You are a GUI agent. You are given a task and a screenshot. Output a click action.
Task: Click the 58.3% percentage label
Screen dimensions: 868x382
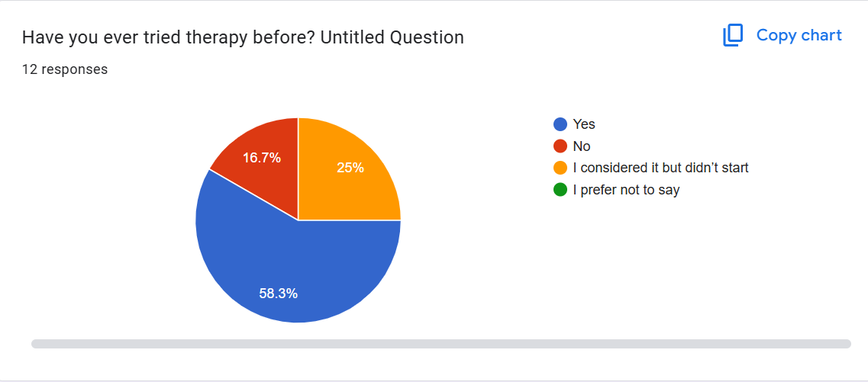(278, 293)
